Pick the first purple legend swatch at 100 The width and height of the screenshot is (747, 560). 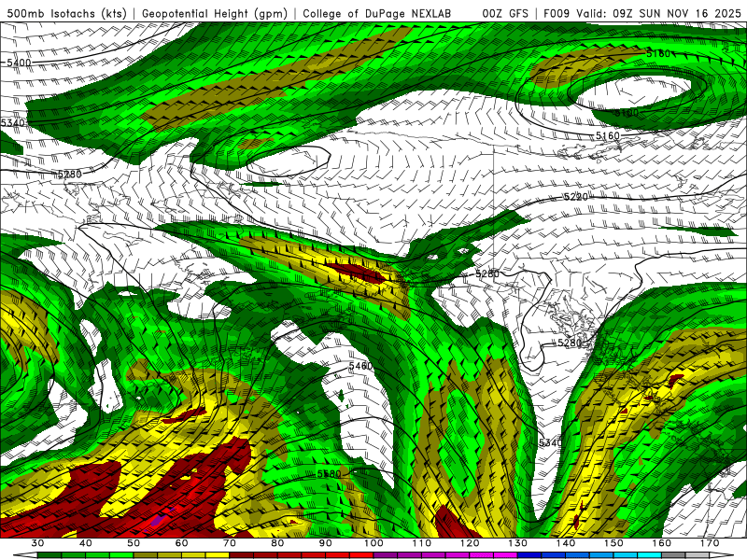[386, 555]
